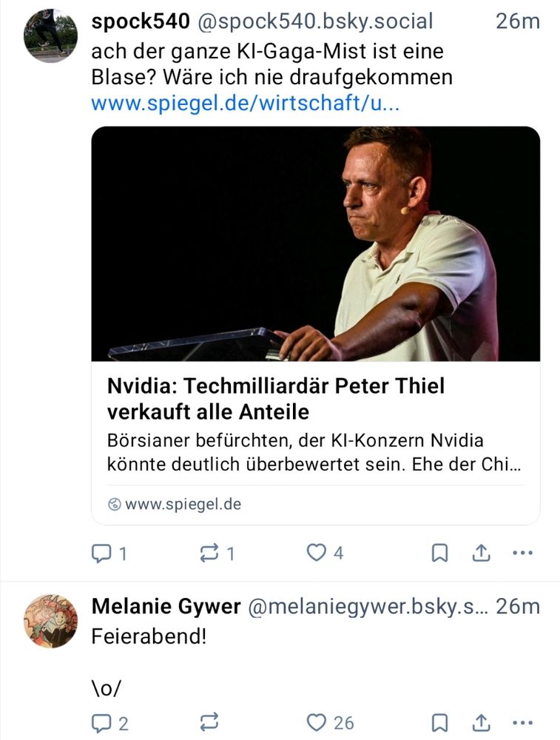The height and width of the screenshot is (740, 560).
Task: Reply to Melanie Gywer's Feierabend post
Action: pyautogui.click(x=103, y=721)
